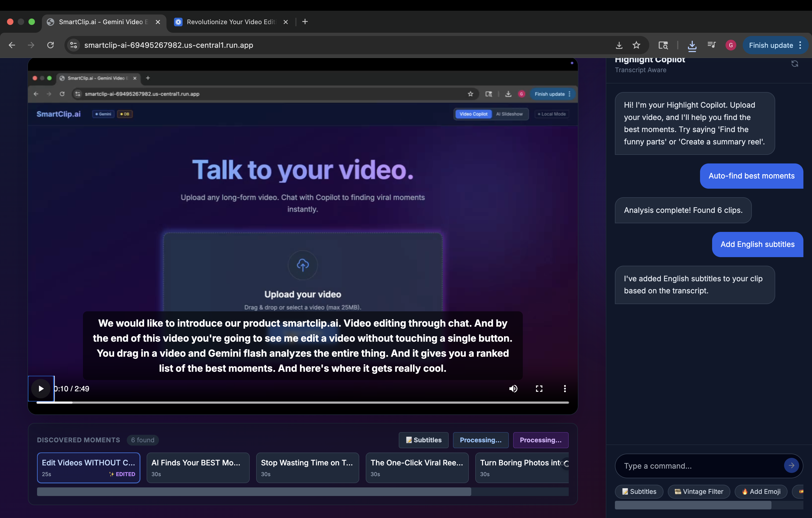The width and height of the screenshot is (812, 518).
Task: View site information icon in address bar
Action: coord(74,45)
